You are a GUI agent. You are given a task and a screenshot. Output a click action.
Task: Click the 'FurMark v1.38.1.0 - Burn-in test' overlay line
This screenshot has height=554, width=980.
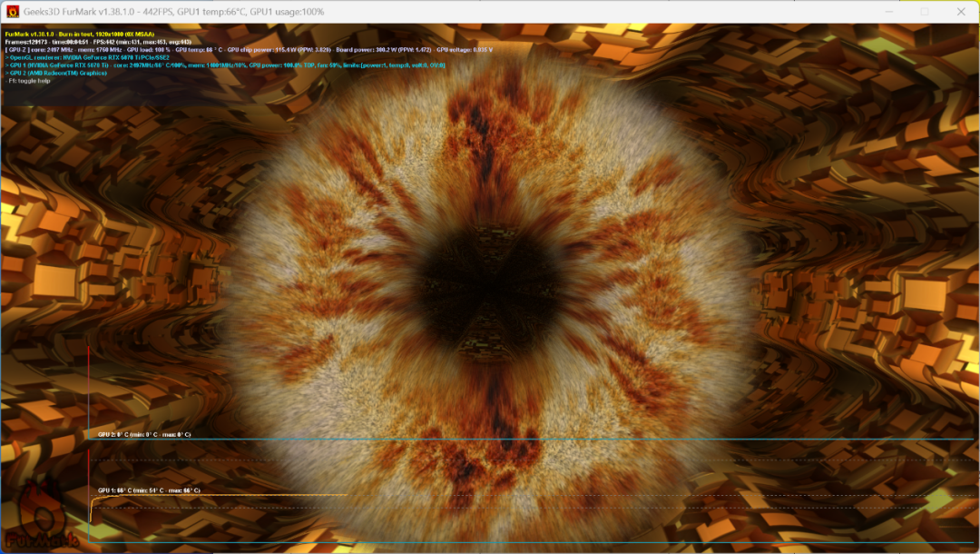[x=79, y=35]
